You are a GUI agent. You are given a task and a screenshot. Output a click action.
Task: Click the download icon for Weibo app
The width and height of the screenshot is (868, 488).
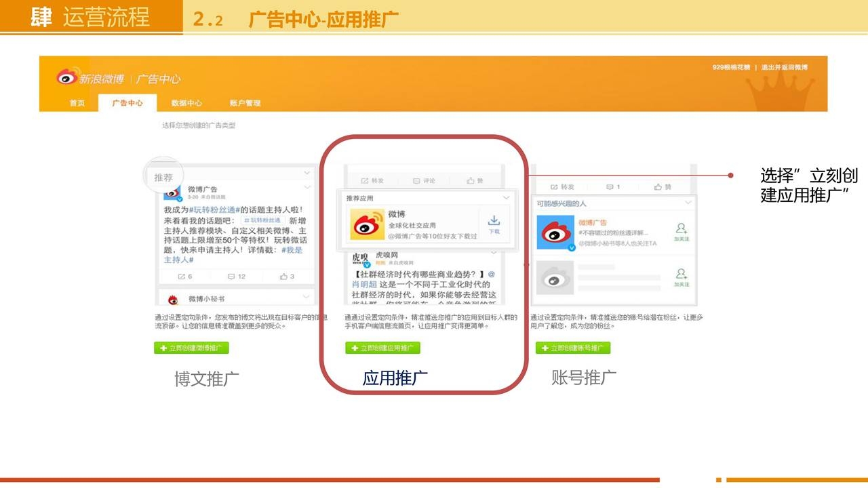[x=494, y=222]
